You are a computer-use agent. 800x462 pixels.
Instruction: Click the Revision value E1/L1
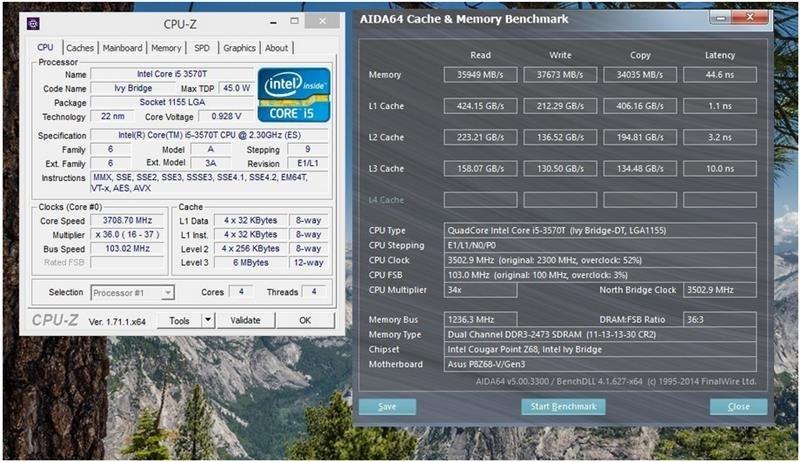tap(308, 164)
